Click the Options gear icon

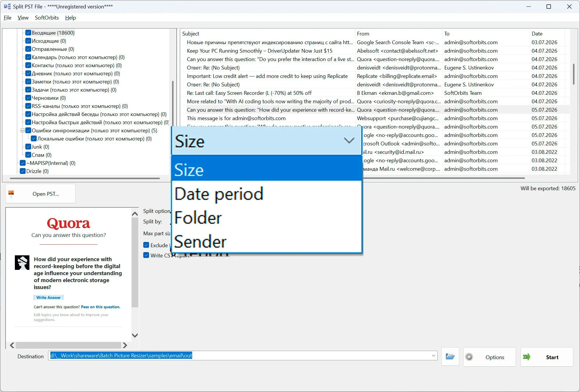pos(469,357)
